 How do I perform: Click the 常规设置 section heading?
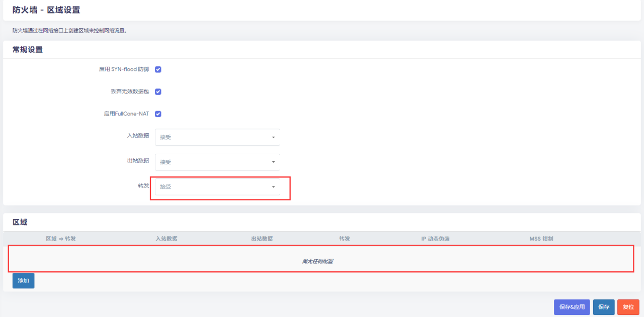pos(28,50)
